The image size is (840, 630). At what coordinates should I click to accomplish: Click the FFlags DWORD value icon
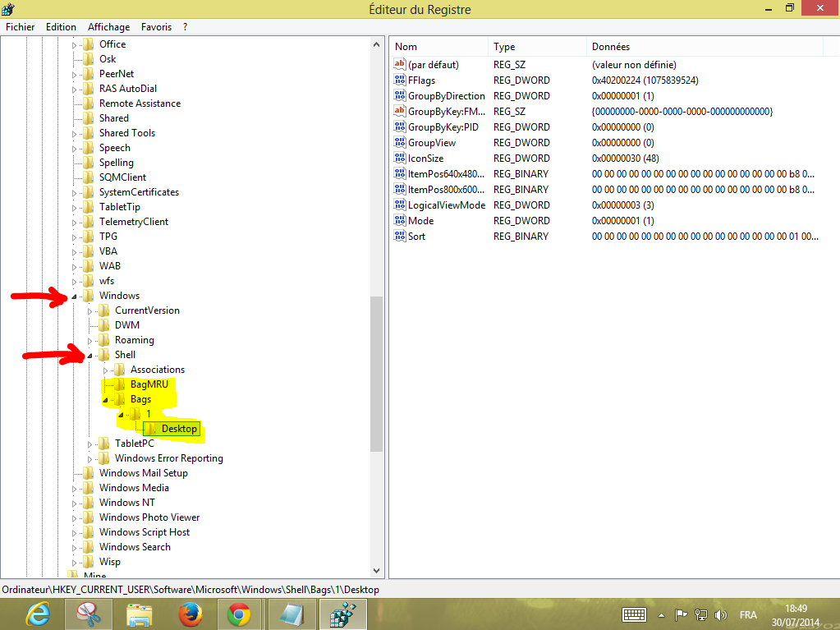400,80
